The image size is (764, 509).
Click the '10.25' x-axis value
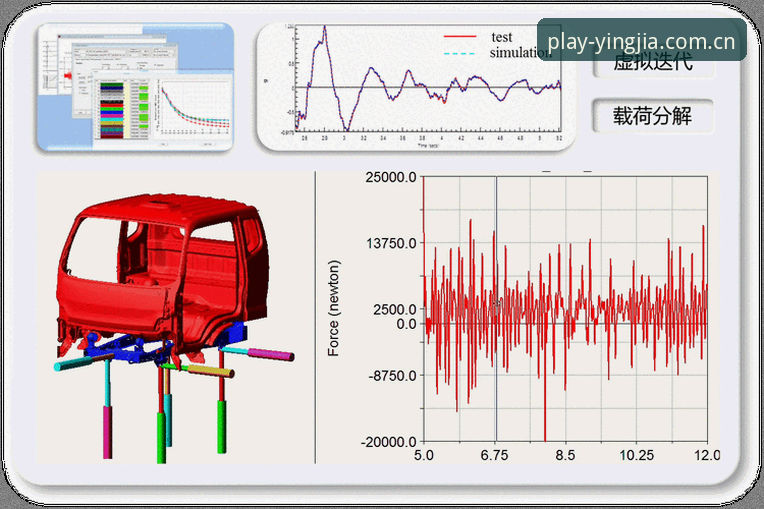pos(636,455)
